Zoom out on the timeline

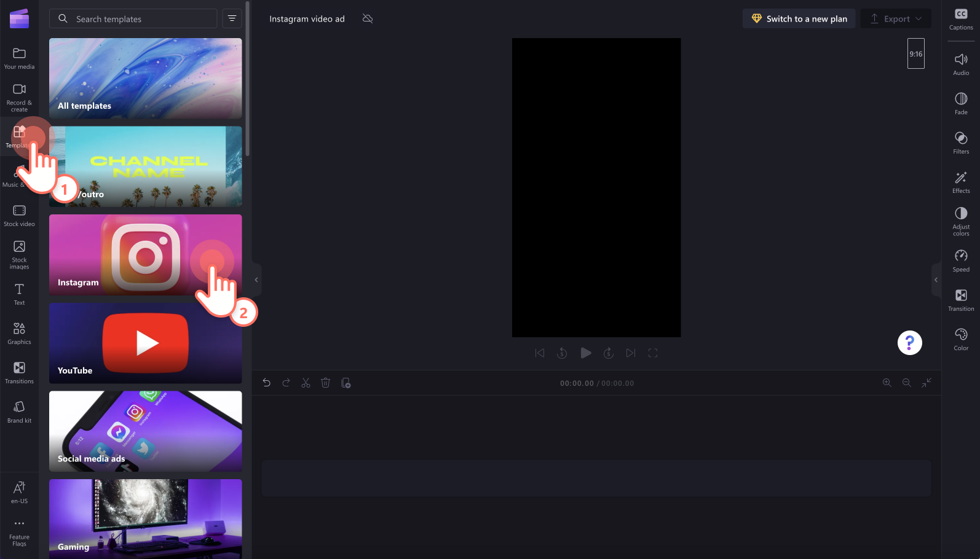click(906, 382)
